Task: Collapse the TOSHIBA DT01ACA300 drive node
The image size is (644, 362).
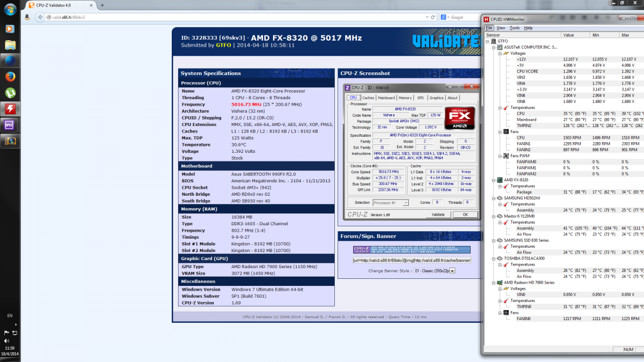Action: pos(494,258)
